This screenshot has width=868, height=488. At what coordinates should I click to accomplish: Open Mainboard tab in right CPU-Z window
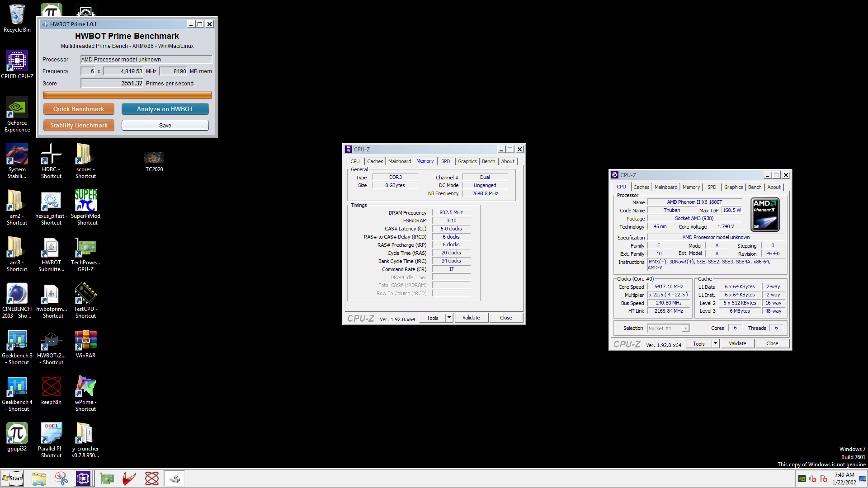[x=666, y=187]
